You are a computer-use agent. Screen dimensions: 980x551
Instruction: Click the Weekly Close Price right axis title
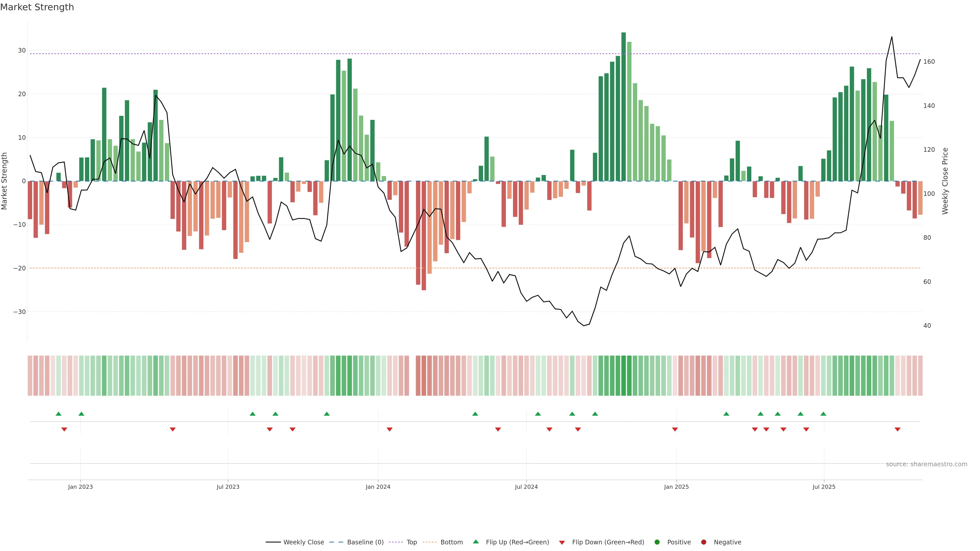(945, 181)
